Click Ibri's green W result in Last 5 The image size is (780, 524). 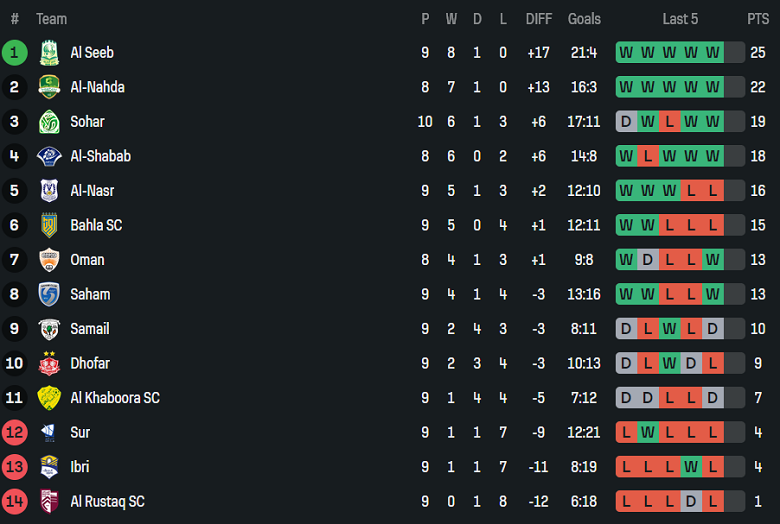coord(691,467)
